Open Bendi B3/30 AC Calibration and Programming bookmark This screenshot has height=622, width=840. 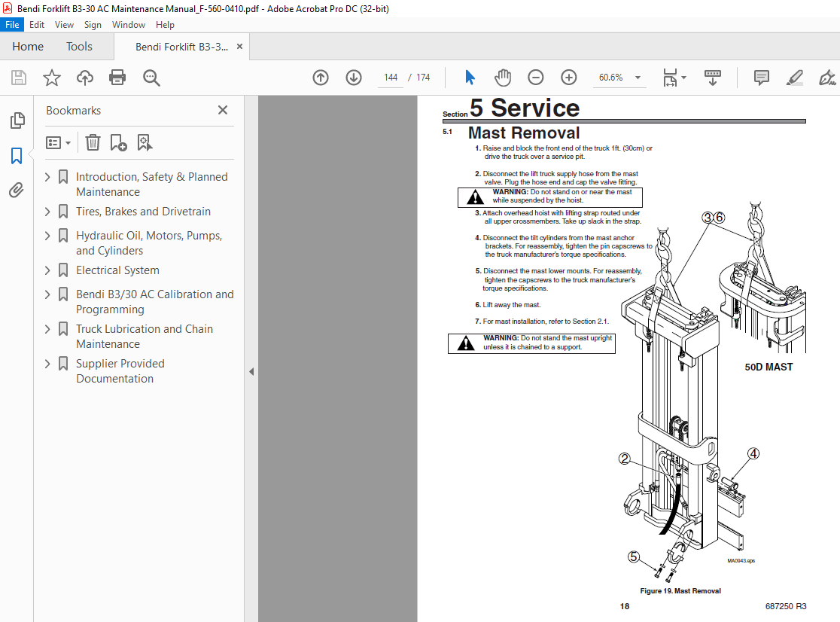coord(155,302)
